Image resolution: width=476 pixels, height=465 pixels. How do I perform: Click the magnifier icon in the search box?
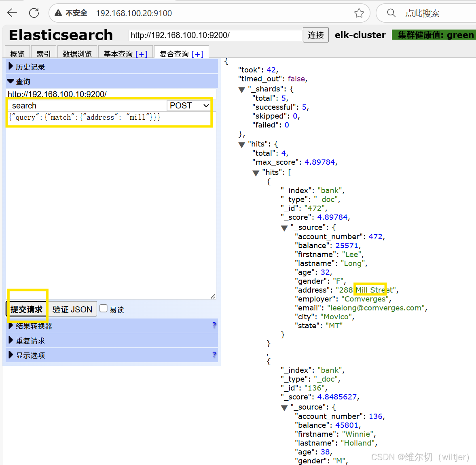click(391, 13)
